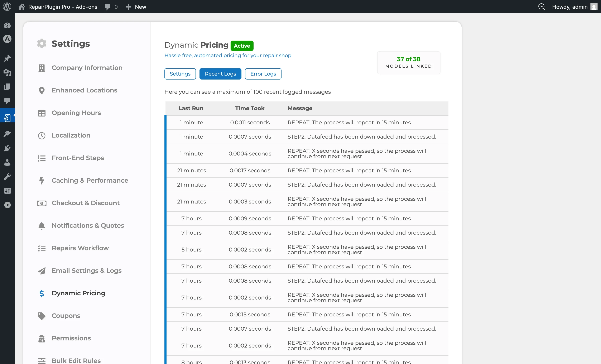The image size is (601, 364).
Task: Open the Tools wrench icon
Action: click(7, 176)
